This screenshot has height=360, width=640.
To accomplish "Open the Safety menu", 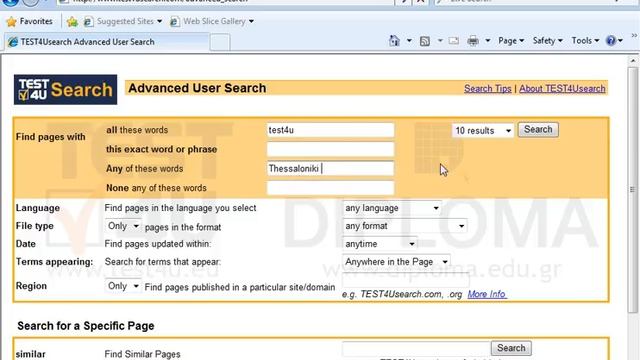I will [547, 41].
